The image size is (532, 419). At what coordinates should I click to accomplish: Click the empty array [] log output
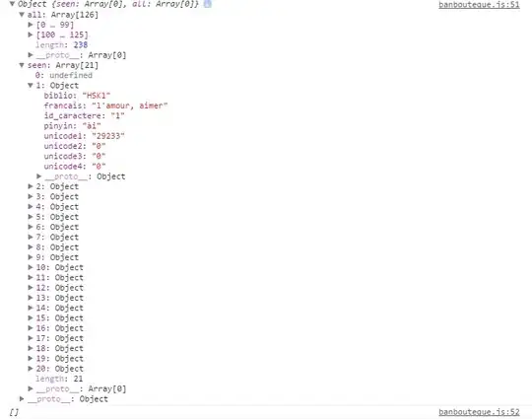click(14, 412)
